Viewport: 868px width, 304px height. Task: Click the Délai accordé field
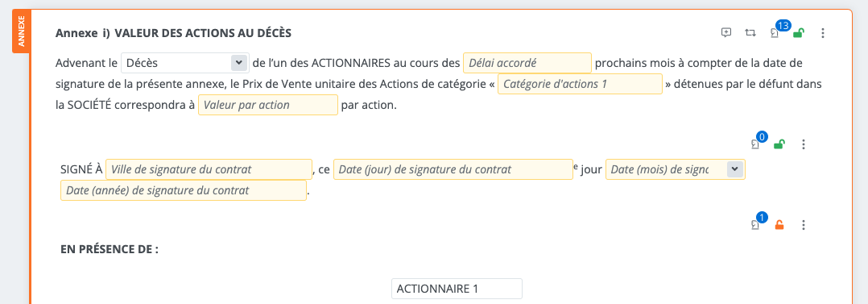[x=527, y=63]
